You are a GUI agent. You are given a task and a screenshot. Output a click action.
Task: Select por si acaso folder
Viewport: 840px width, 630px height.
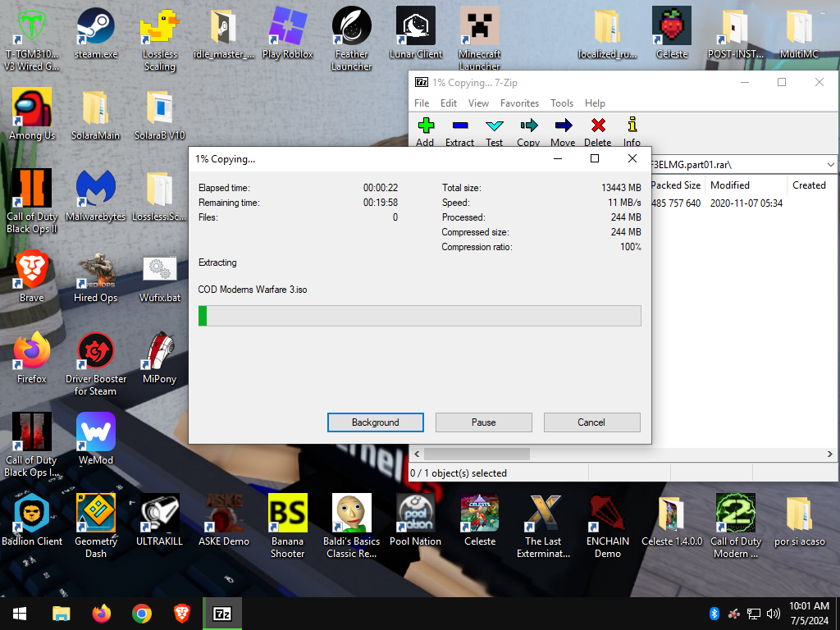click(x=799, y=520)
